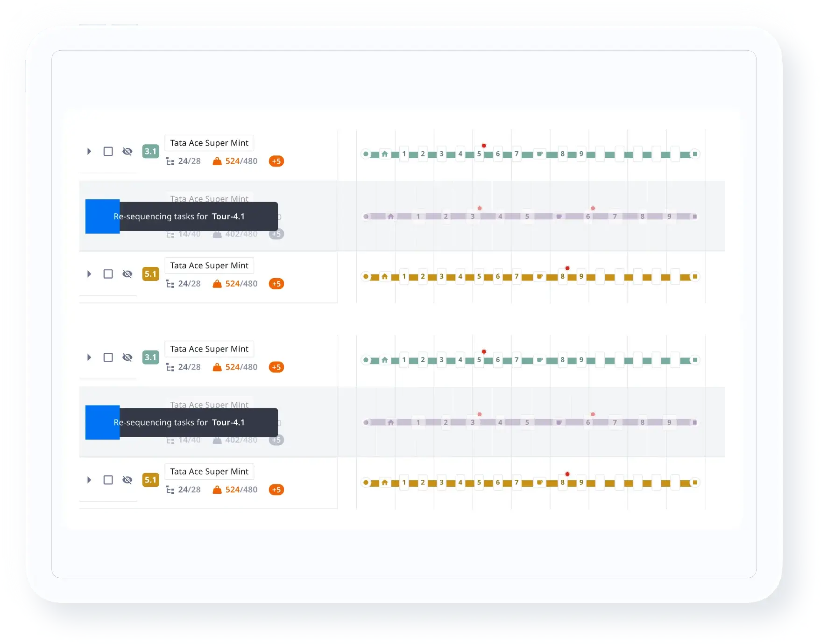Open the +5 badge on upper tour 3.1
The width and height of the screenshot is (821, 644).
pos(276,161)
